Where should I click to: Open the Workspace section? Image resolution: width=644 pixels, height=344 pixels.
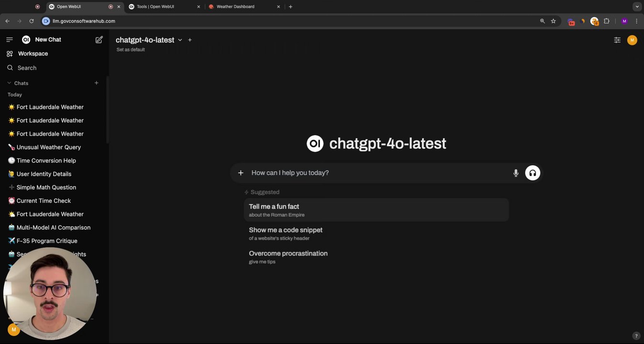point(33,54)
